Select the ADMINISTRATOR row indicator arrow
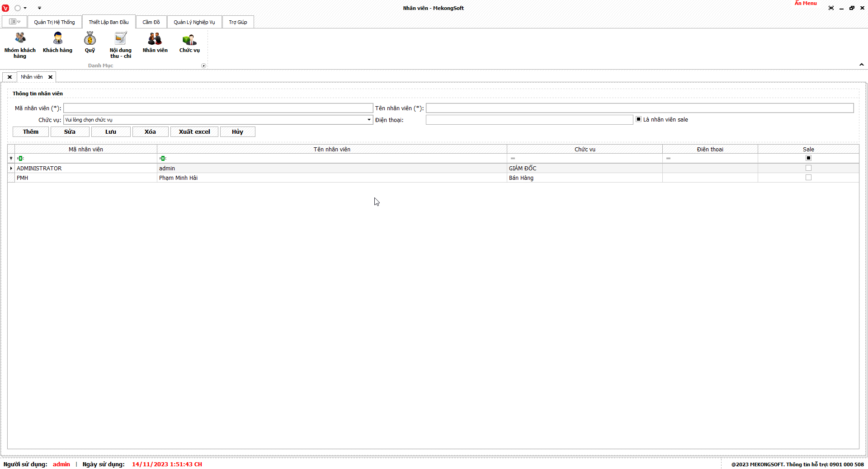The width and height of the screenshot is (868, 469). pos(11,168)
